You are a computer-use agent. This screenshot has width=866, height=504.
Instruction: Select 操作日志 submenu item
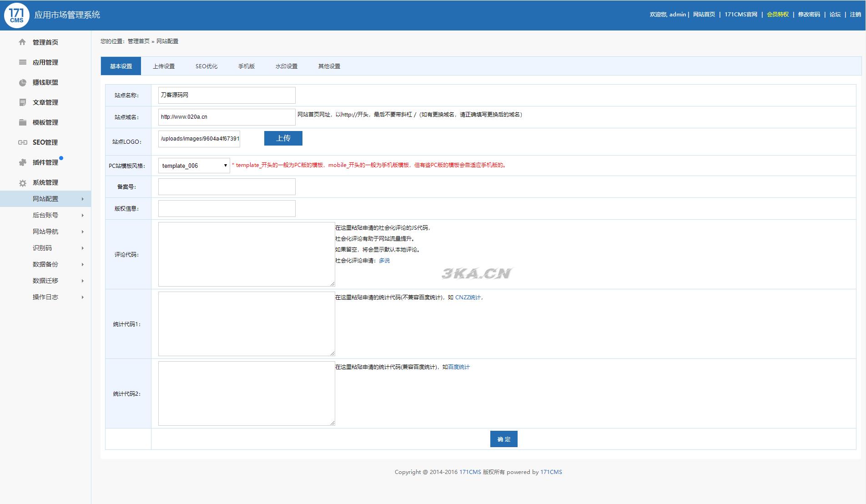tap(45, 297)
